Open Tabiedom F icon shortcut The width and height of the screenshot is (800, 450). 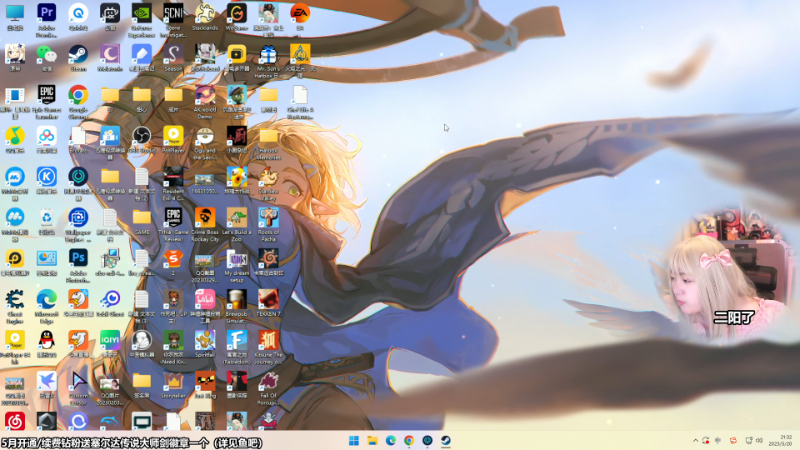click(237, 347)
